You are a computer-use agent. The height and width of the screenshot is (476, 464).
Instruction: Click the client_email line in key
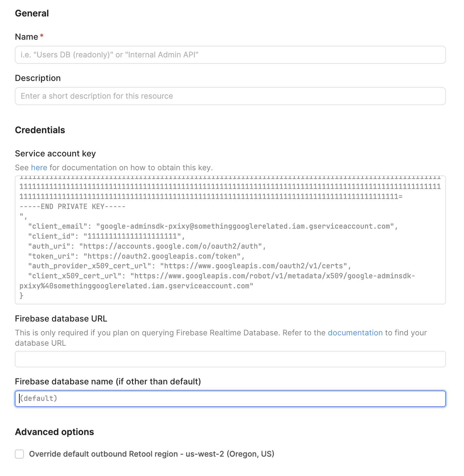point(213,226)
